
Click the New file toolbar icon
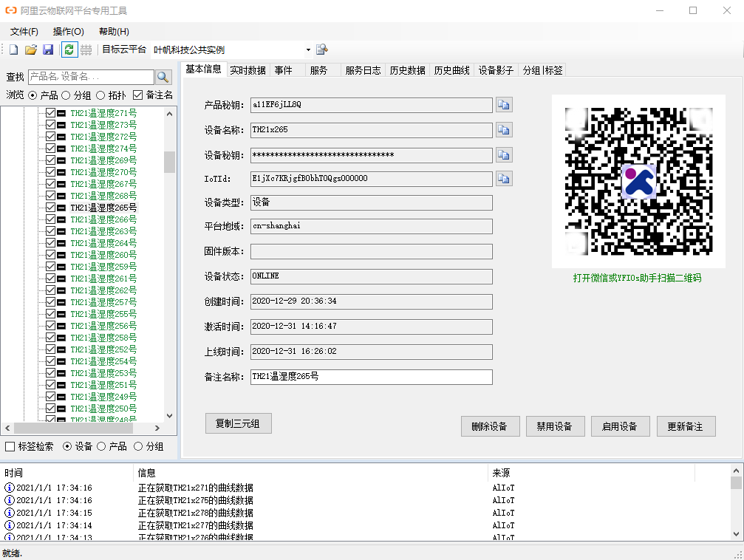[x=14, y=49]
